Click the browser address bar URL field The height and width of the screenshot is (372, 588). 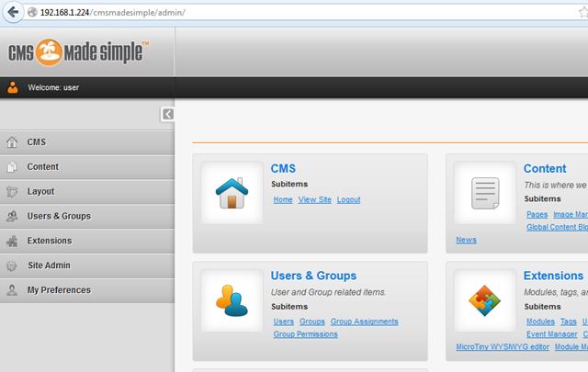coord(300,12)
